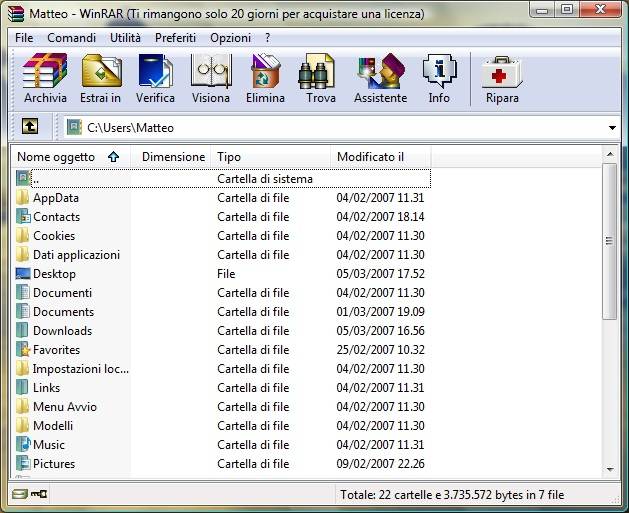This screenshot has width=629, height=513.
Task: Click the date 01/03/2007 19.09
Action: tap(380, 312)
